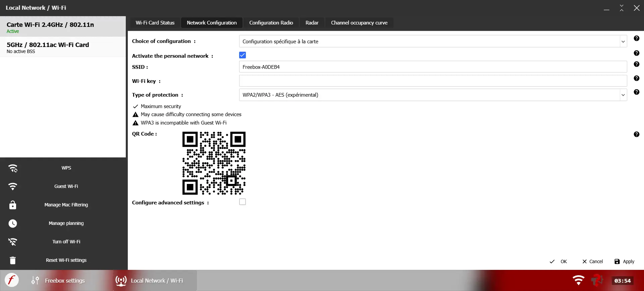Viewport: 644px width, 291px height.
Task: Click the Freebox settings taskbar label
Action: 65,281
